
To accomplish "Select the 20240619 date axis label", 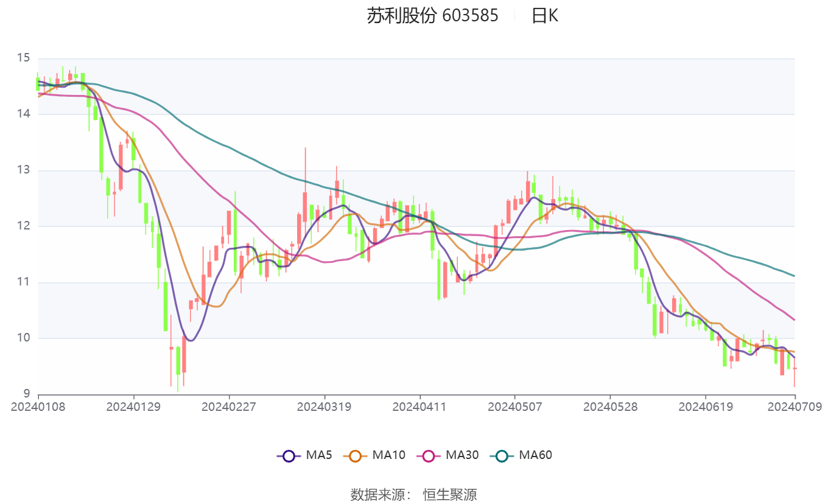I will 706,406.
